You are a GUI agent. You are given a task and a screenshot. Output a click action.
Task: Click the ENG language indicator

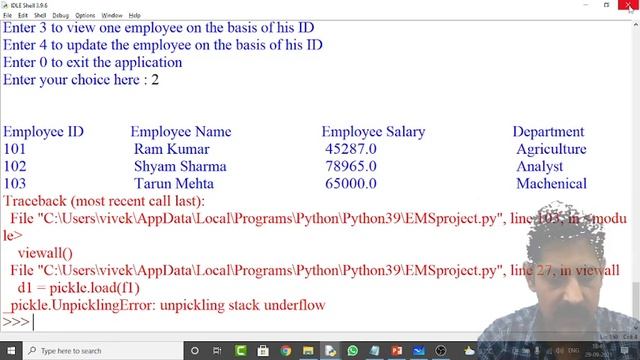point(573,351)
